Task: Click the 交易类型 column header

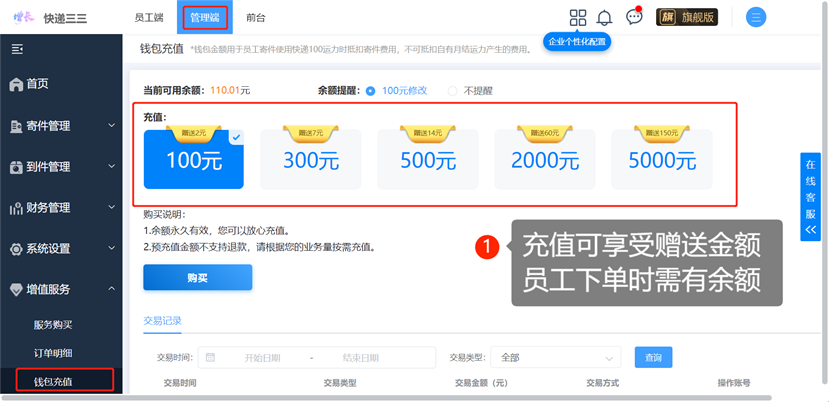Action: pos(340,383)
